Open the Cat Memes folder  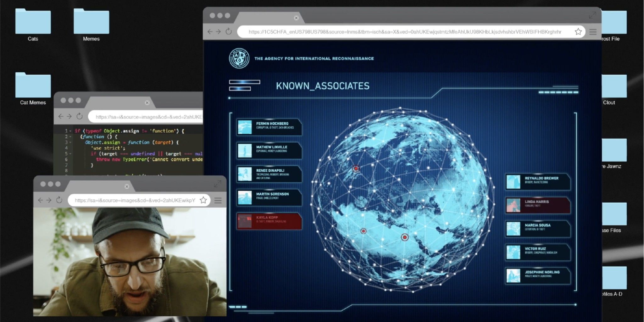pyautogui.click(x=33, y=86)
